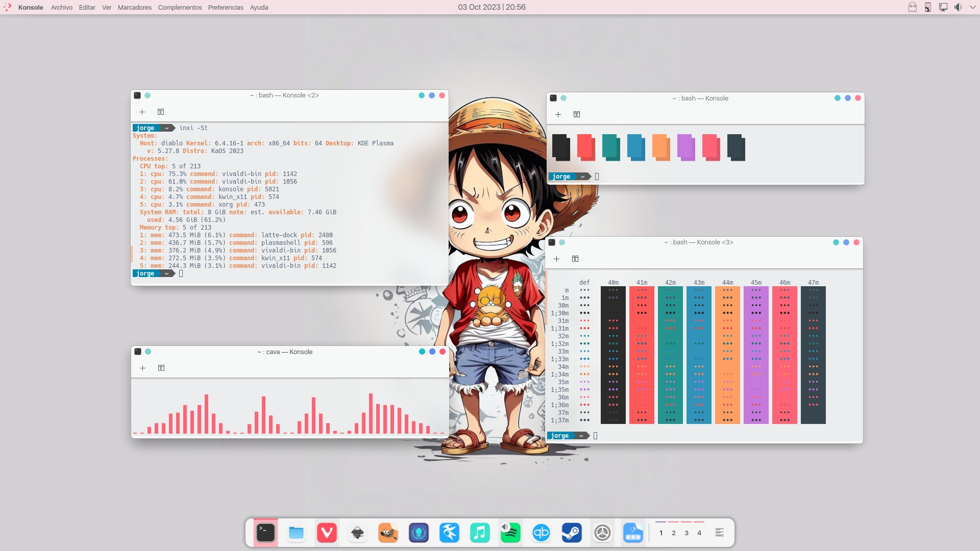Click the Konsole application name in top bar
The image size is (980, 551).
(31, 7)
